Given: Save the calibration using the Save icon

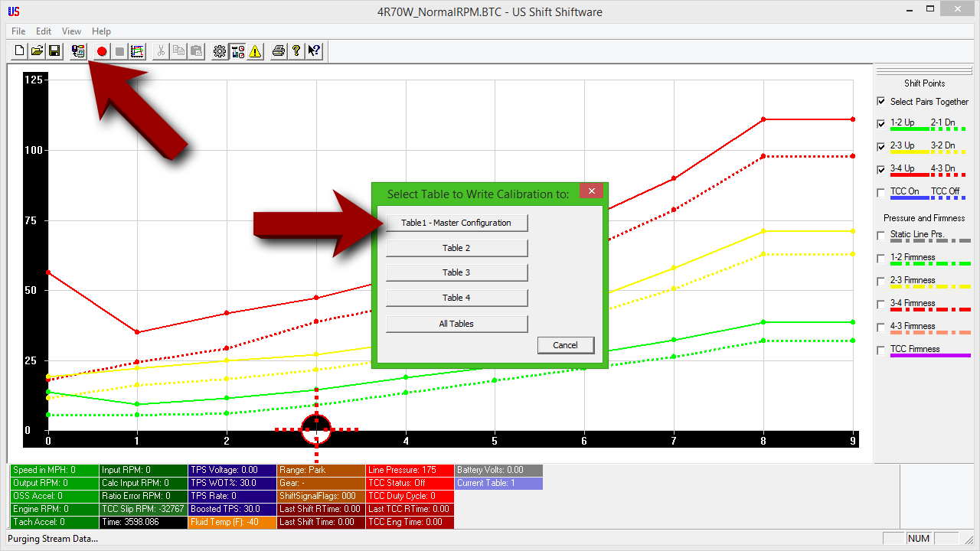Looking at the screenshot, I should click(54, 51).
